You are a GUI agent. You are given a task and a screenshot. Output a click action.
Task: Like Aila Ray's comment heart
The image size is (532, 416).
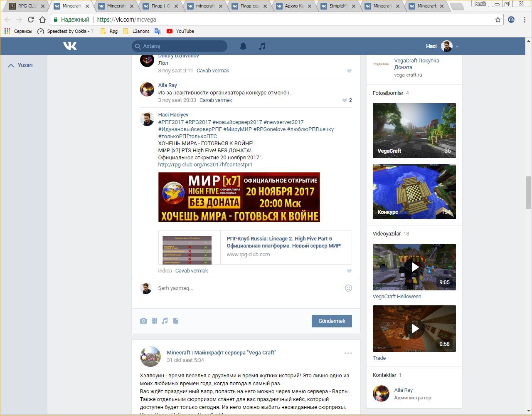pos(345,100)
